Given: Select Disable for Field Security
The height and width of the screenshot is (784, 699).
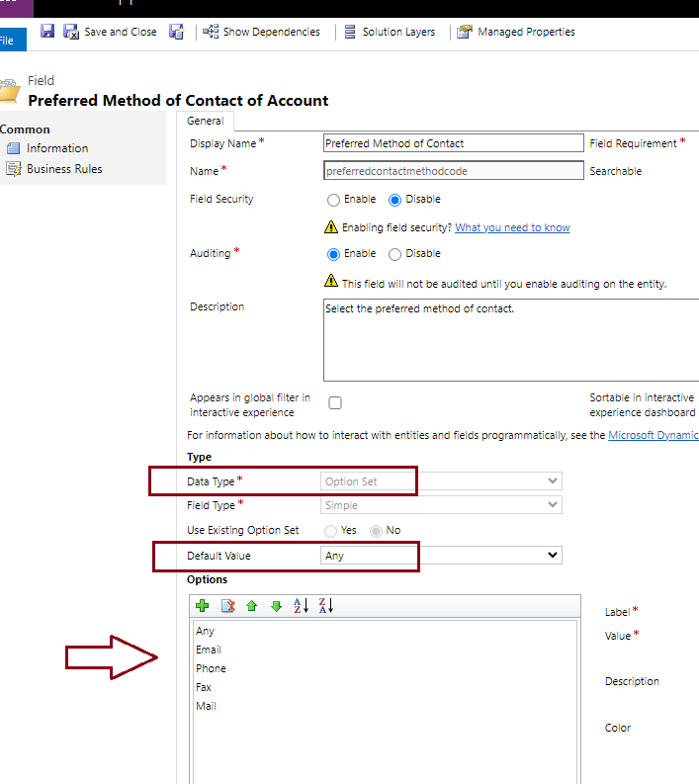Looking at the screenshot, I should (395, 200).
